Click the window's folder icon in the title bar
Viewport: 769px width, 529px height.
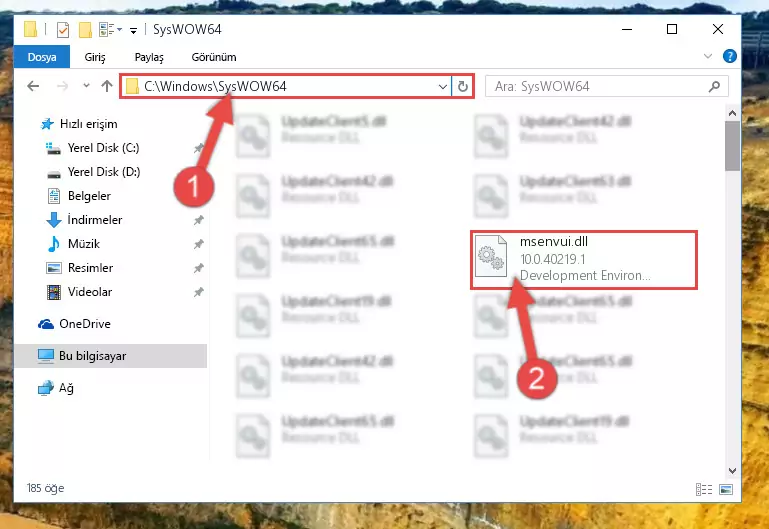31,29
